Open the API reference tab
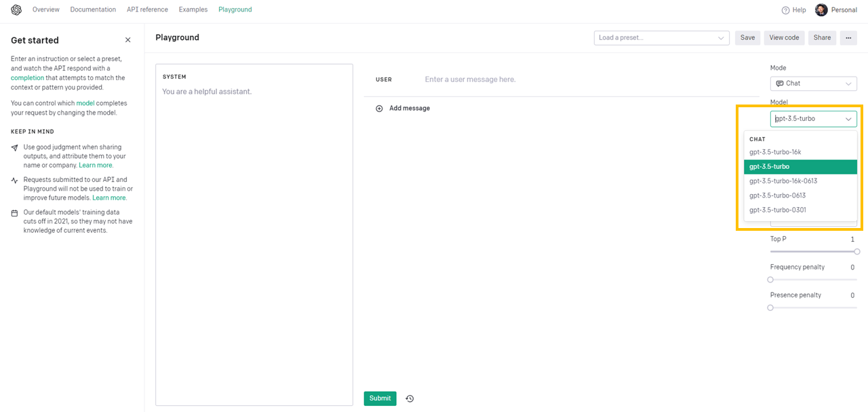Screen dimensions: 868x412 (x=147, y=10)
